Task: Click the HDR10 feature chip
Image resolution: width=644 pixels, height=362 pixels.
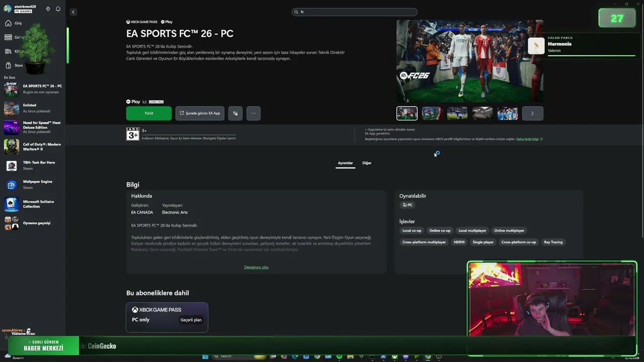Action: click(x=459, y=242)
